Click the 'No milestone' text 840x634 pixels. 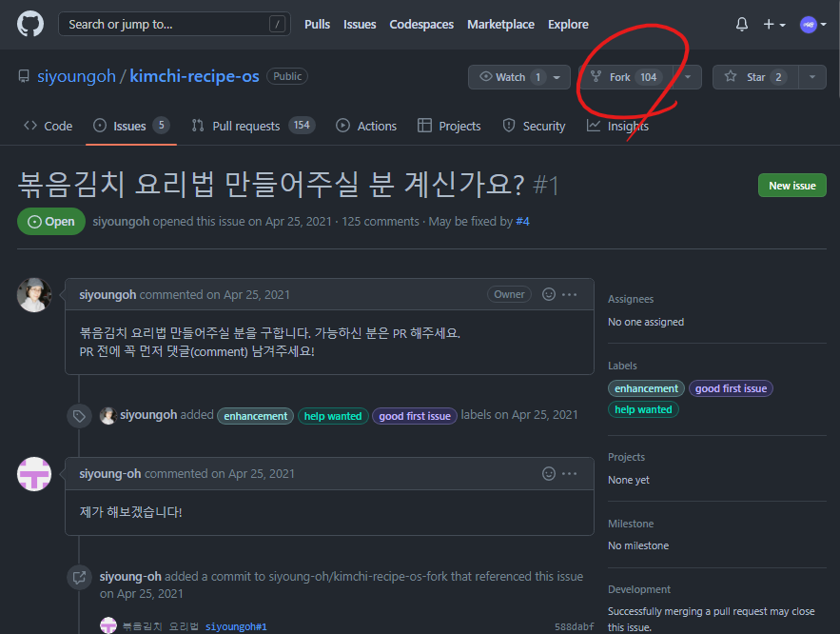point(638,545)
